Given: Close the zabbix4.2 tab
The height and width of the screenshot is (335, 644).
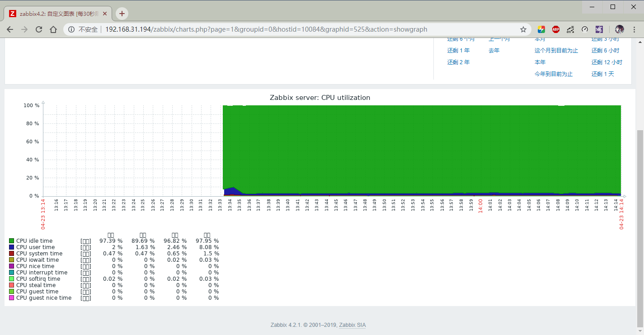Looking at the screenshot, I should click(105, 14).
